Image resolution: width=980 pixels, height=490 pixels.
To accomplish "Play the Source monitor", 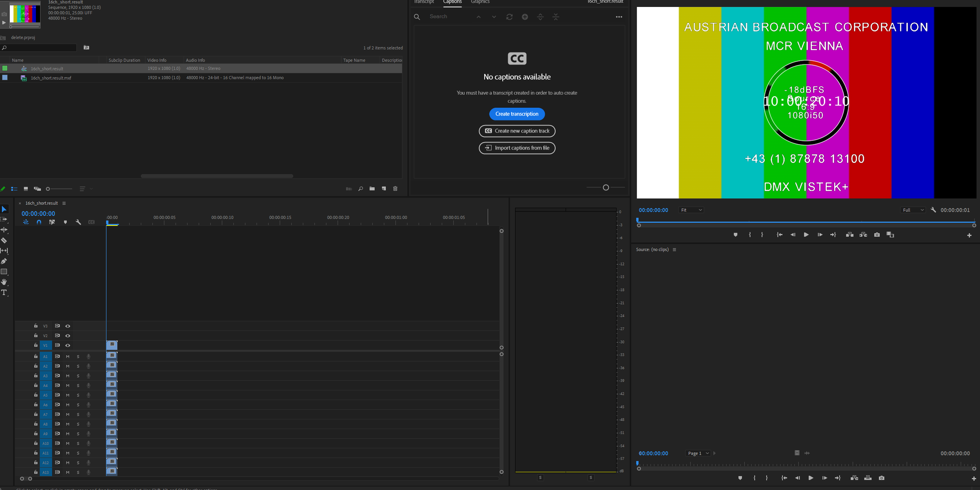I will [811, 478].
